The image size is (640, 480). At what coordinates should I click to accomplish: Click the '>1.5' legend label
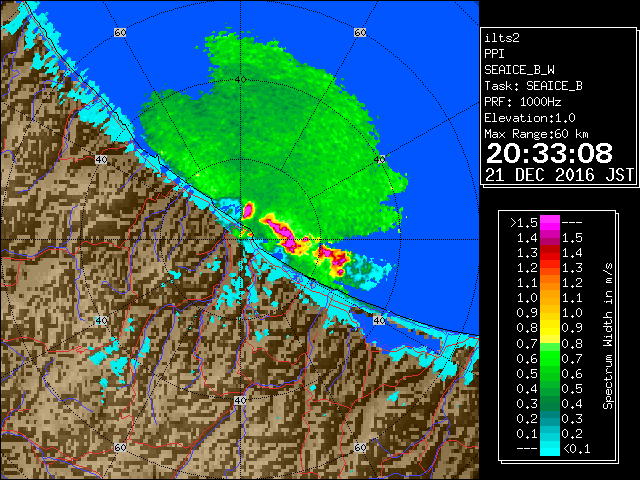pyautogui.click(x=524, y=223)
